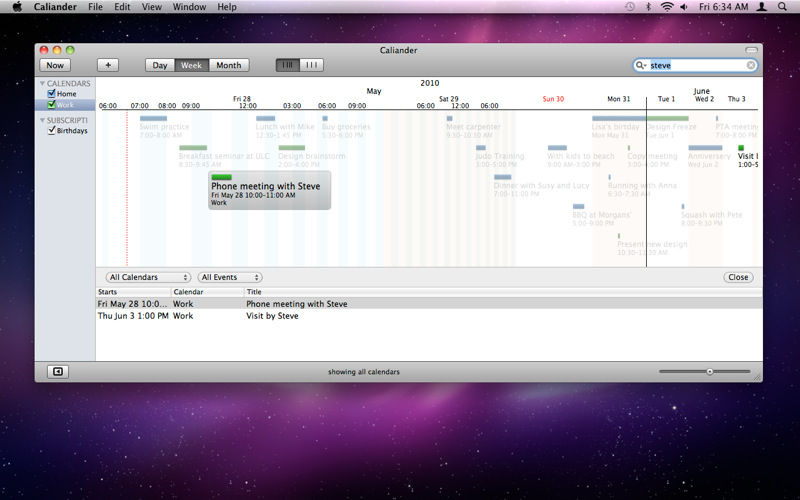Viewport: 800px width, 500px height.
Task: Click the Wi-Fi status icon
Action: click(x=667, y=7)
